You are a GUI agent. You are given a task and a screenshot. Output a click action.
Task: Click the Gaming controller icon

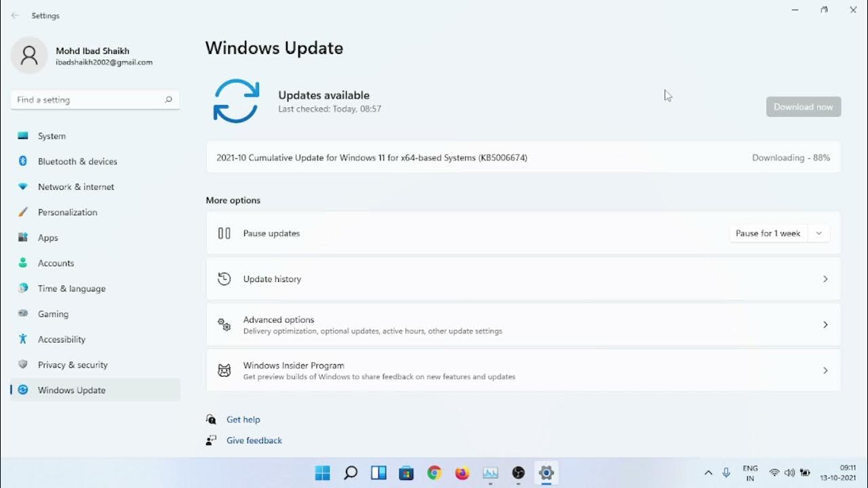coord(23,314)
